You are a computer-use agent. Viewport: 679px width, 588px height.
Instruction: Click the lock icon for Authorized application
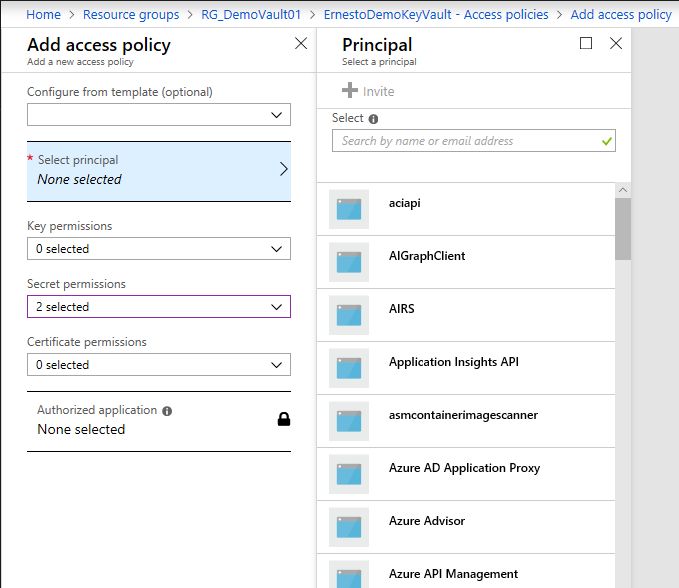pyautogui.click(x=284, y=419)
